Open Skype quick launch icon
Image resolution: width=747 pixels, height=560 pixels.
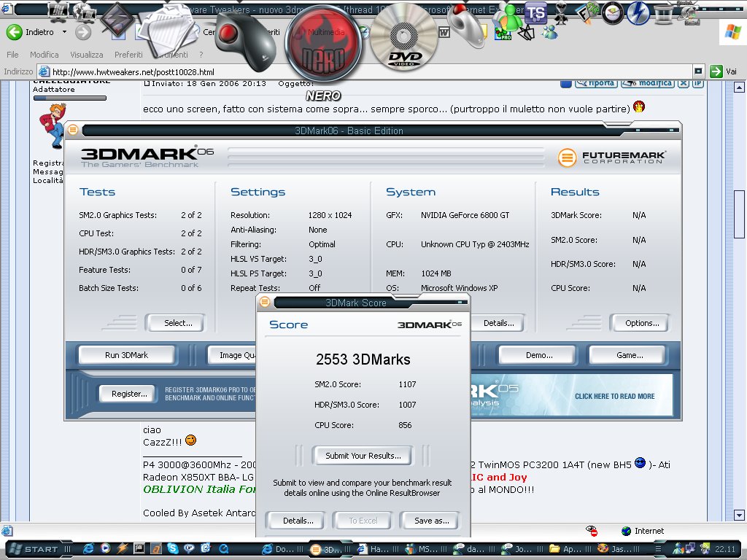(172, 548)
